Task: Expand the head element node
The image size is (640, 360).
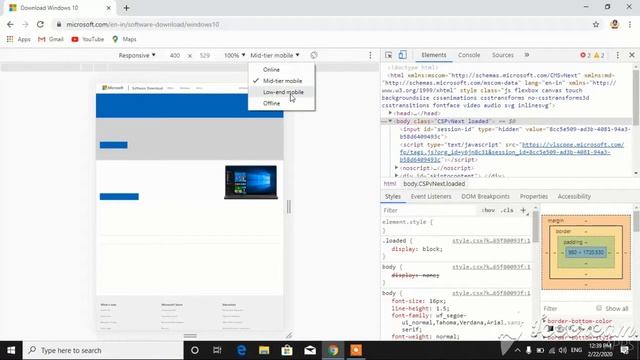Action: [x=390, y=113]
